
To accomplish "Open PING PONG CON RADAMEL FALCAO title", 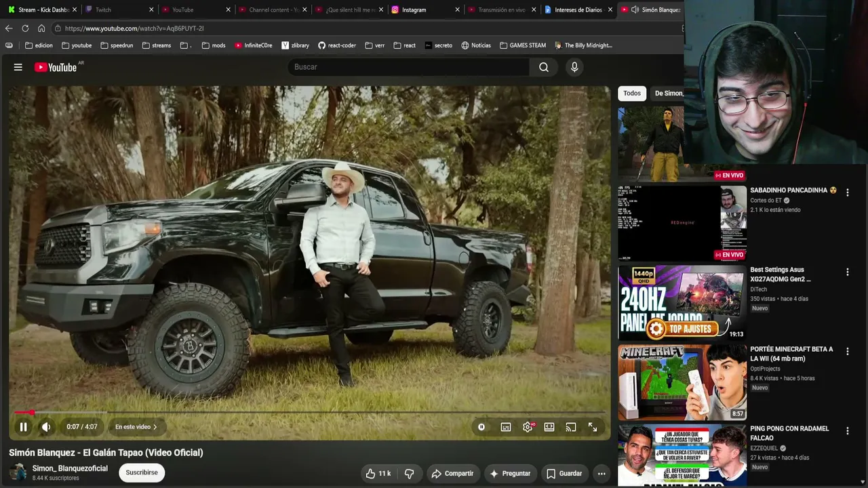I will 789,433.
